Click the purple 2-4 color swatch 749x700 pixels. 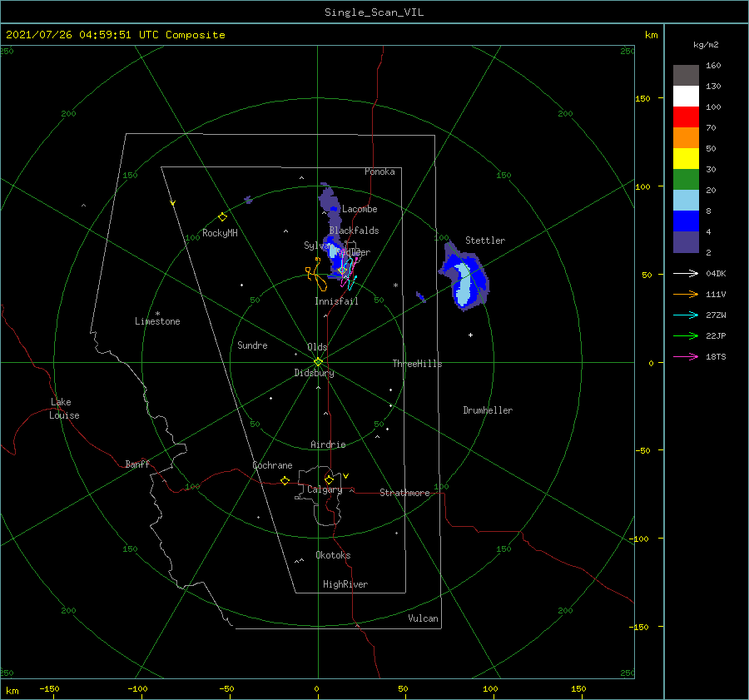pos(686,241)
